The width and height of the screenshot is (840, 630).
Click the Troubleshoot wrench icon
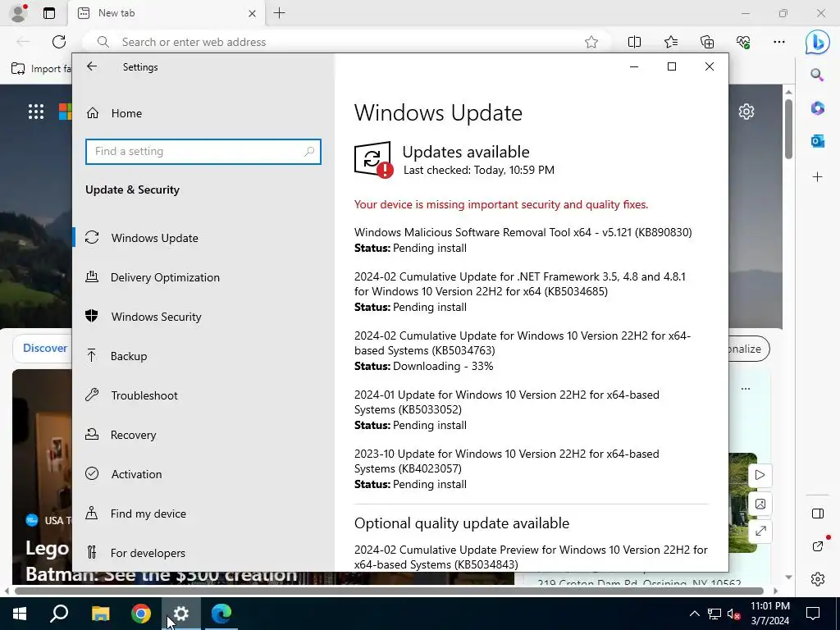92,395
